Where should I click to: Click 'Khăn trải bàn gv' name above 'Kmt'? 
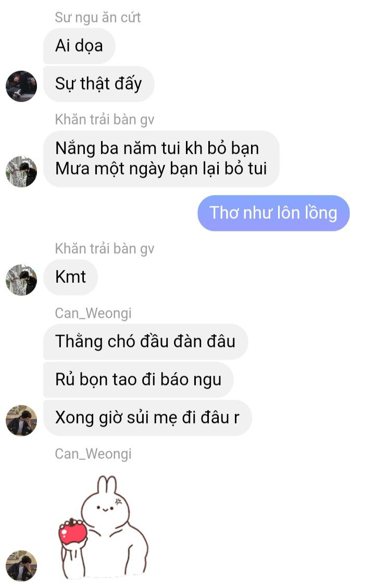(x=105, y=248)
